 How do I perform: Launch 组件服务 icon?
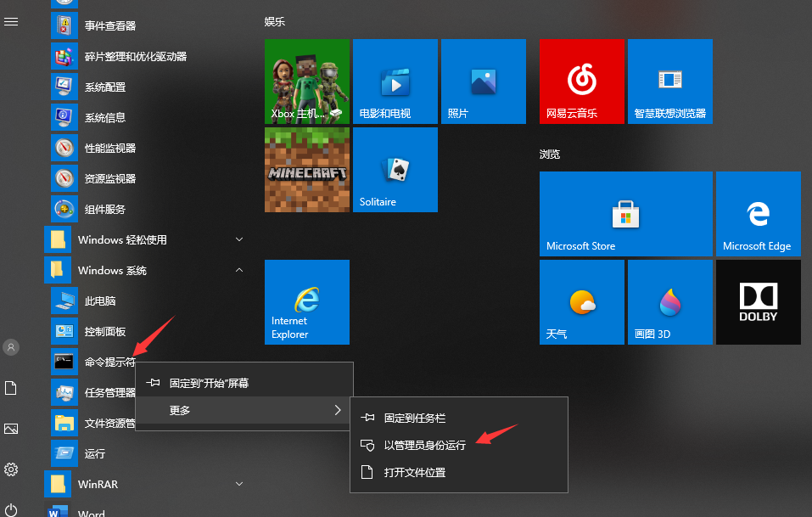[x=64, y=210]
